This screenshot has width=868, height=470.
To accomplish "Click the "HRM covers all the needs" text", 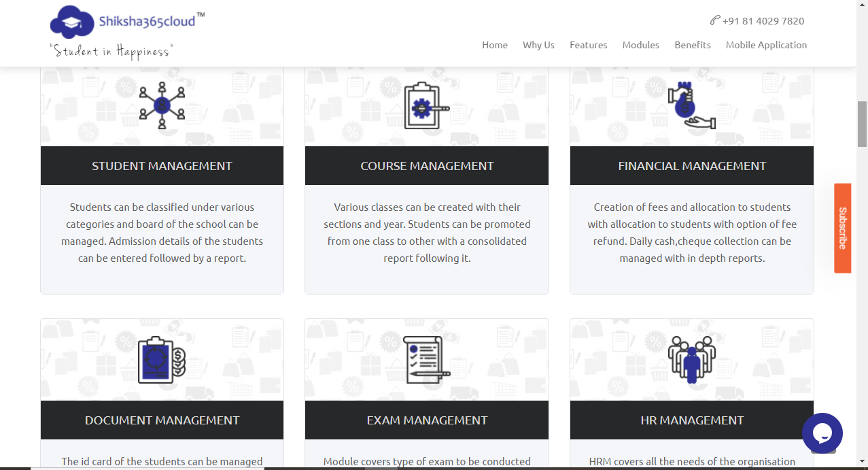I will (x=692, y=462).
